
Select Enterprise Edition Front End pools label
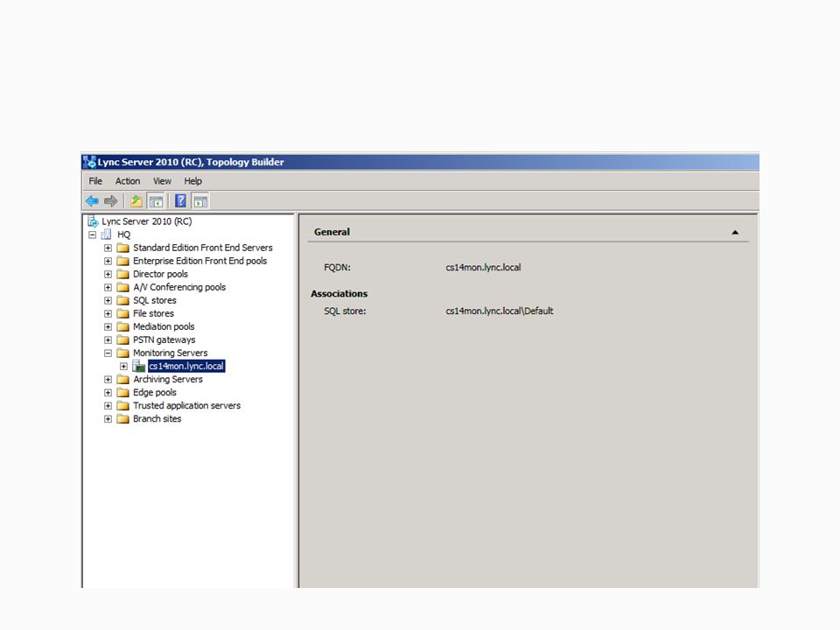pos(199,261)
